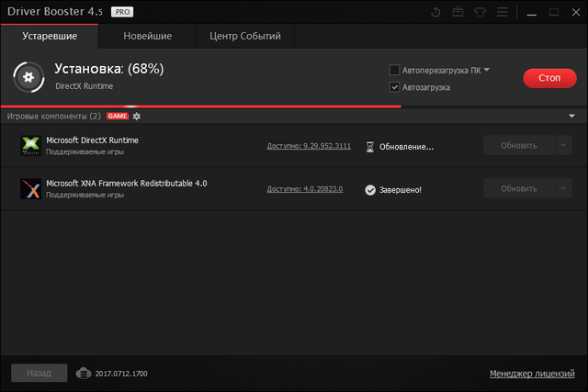Click the XNA Framework logo icon

pos(30,188)
